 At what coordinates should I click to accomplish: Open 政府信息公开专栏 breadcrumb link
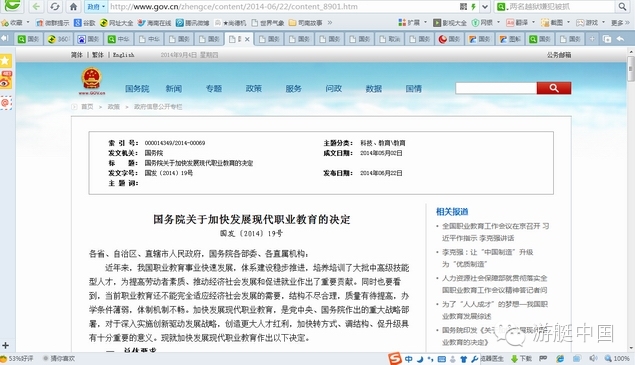point(158,107)
